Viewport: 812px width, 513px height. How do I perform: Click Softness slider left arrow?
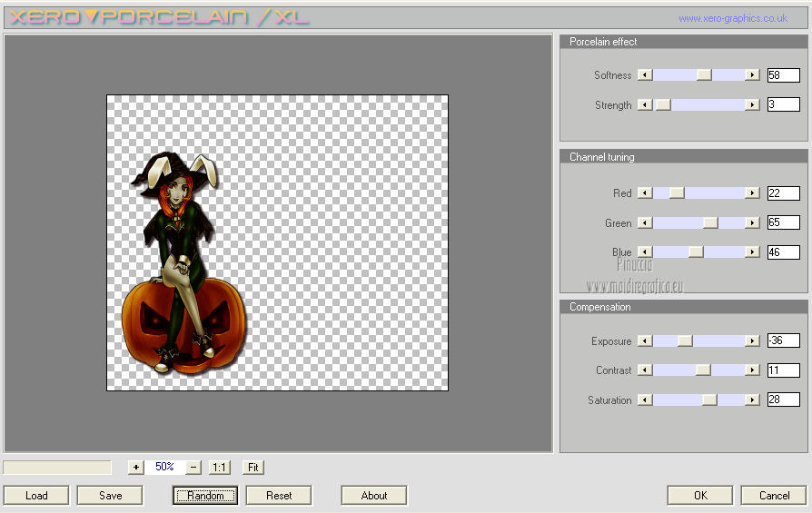pos(645,75)
